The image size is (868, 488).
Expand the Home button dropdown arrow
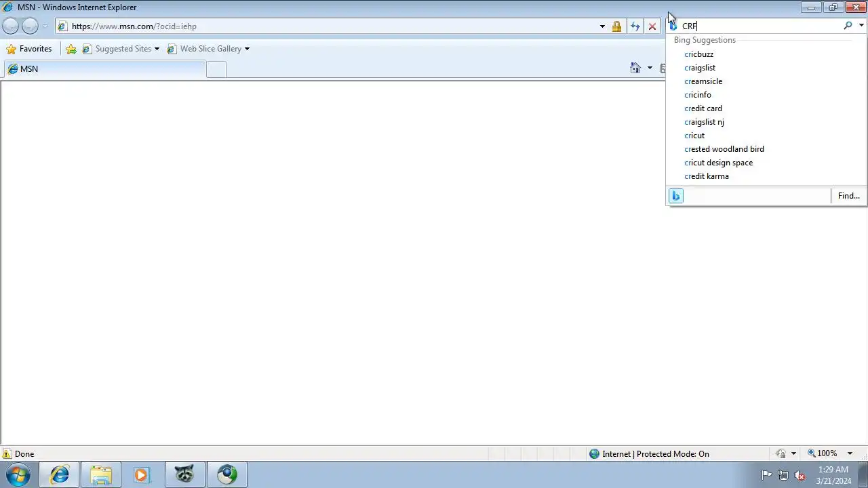pos(650,68)
